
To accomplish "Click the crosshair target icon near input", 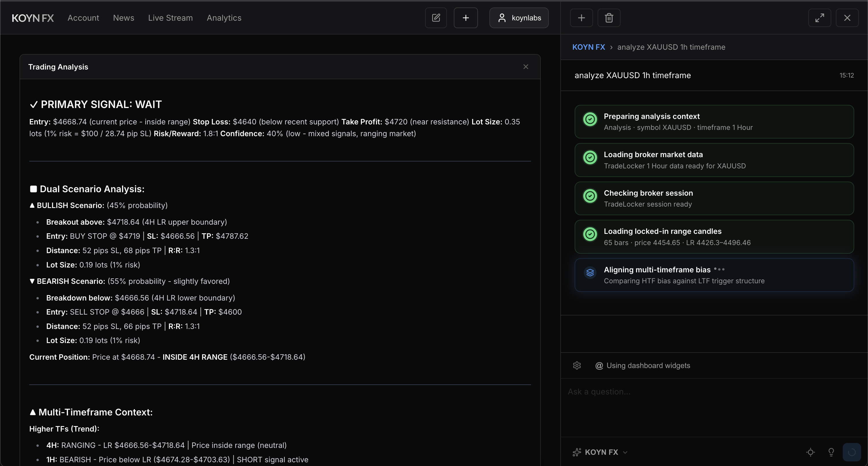I will click(810, 452).
